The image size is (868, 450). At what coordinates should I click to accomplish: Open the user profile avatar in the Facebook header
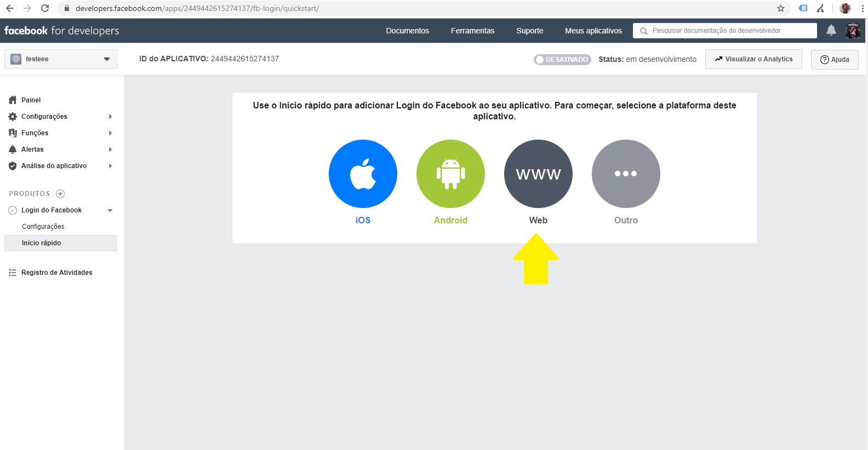pyautogui.click(x=853, y=31)
